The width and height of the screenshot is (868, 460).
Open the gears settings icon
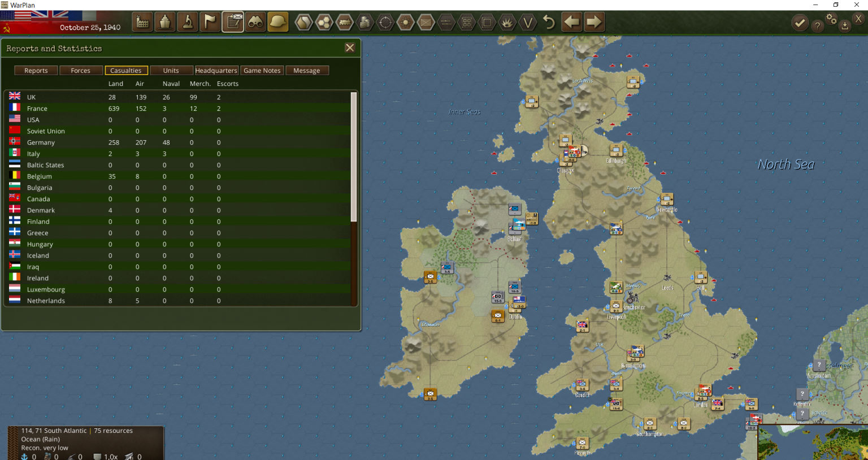[831, 19]
